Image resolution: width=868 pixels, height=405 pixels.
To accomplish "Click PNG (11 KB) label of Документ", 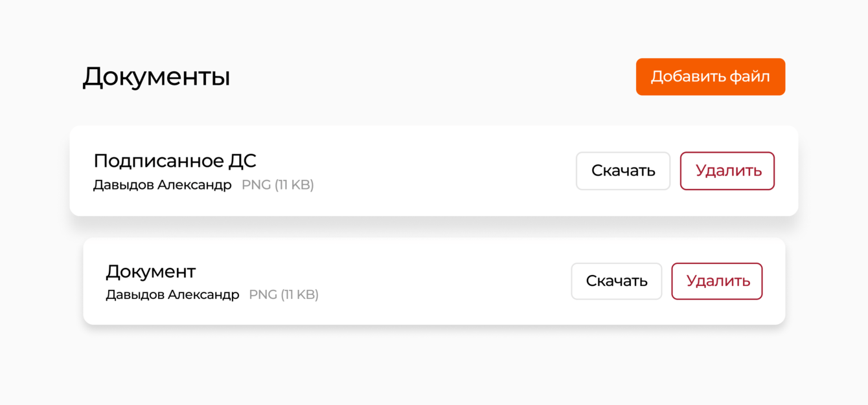I will (x=284, y=295).
